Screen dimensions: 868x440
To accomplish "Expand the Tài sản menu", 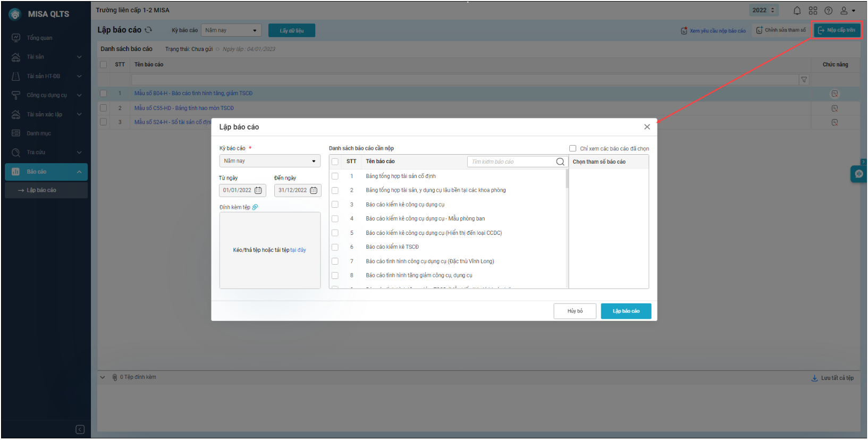I will (x=79, y=57).
